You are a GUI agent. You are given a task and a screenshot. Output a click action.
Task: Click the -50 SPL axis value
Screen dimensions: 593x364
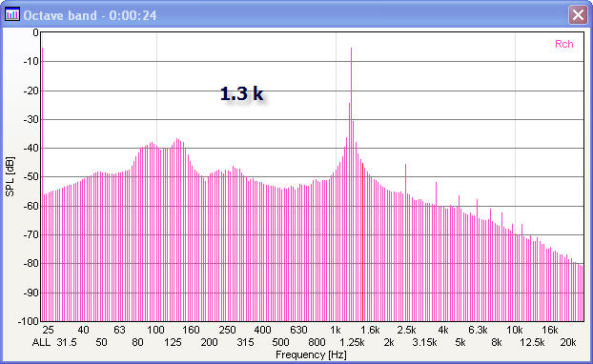31,177
